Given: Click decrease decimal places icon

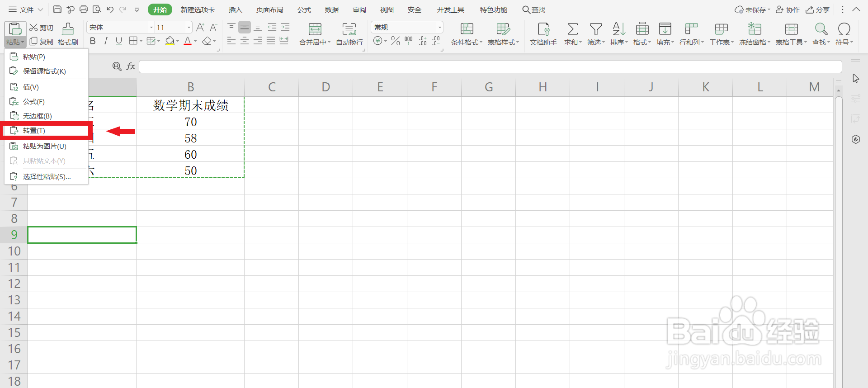Looking at the screenshot, I should [436, 41].
